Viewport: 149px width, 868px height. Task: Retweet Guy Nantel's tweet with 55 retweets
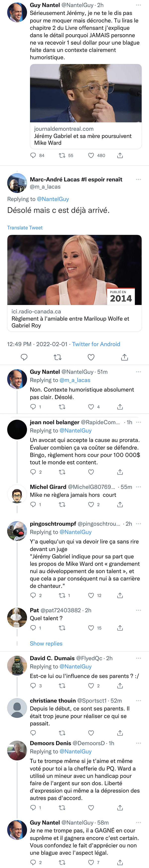[62, 155]
